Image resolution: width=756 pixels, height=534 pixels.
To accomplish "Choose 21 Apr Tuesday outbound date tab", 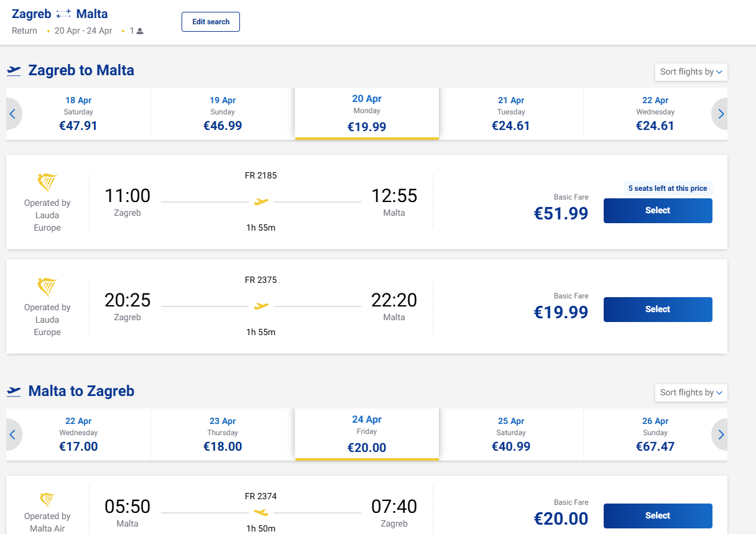I will click(511, 114).
